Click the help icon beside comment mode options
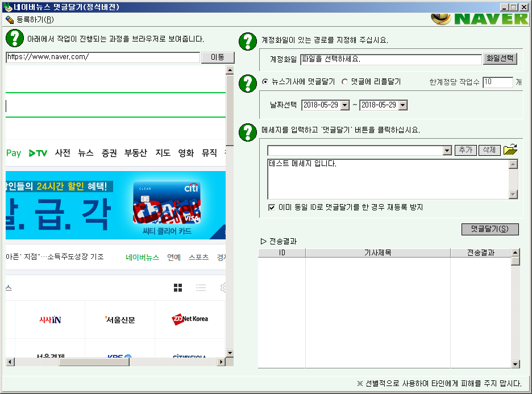The width and height of the screenshot is (532, 394). pyautogui.click(x=248, y=84)
